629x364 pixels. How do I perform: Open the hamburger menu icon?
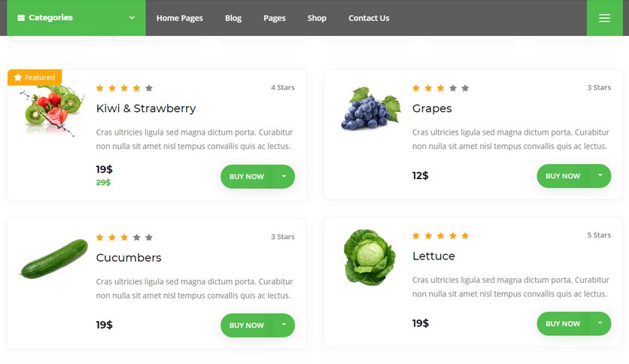coord(604,18)
